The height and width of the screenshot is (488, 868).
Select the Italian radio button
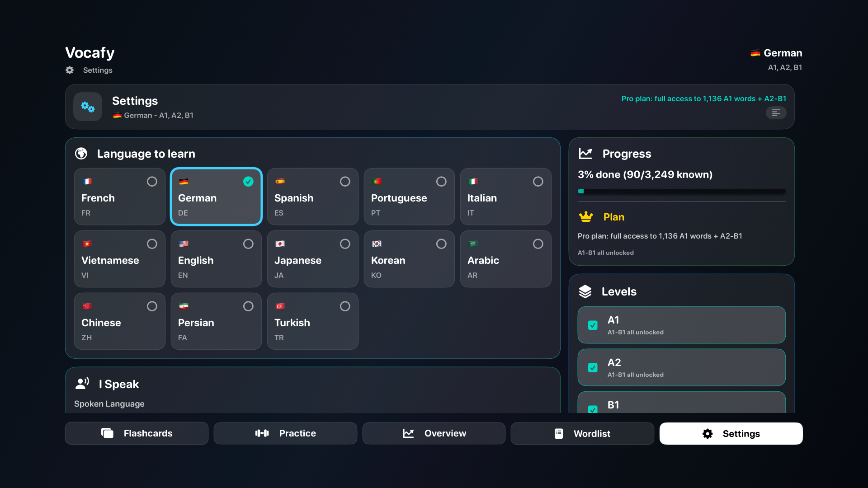pyautogui.click(x=538, y=182)
